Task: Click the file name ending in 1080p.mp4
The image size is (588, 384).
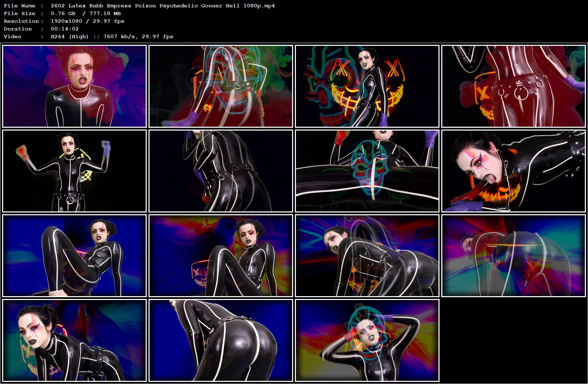Action: click(x=163, y=6)
